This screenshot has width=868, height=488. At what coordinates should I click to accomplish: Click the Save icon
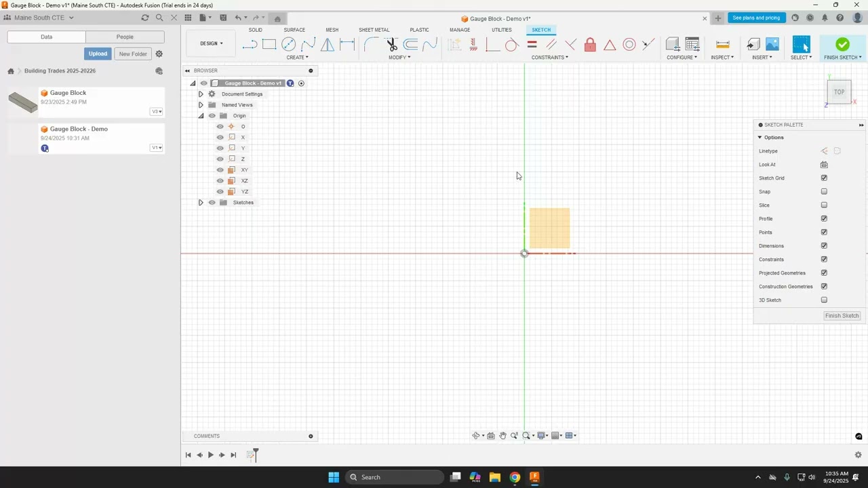click(x=222, y=18)
